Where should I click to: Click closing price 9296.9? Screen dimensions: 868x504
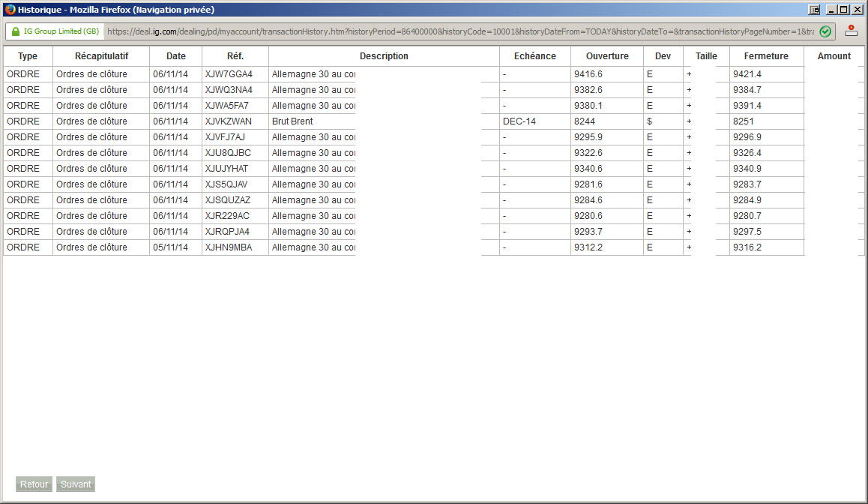747,137
